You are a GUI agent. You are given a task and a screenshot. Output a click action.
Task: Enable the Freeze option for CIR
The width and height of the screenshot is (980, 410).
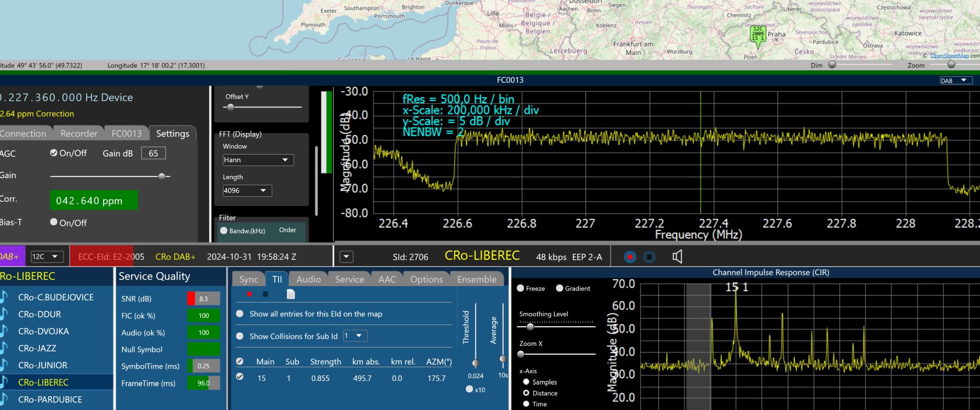(x=521, y=288)
